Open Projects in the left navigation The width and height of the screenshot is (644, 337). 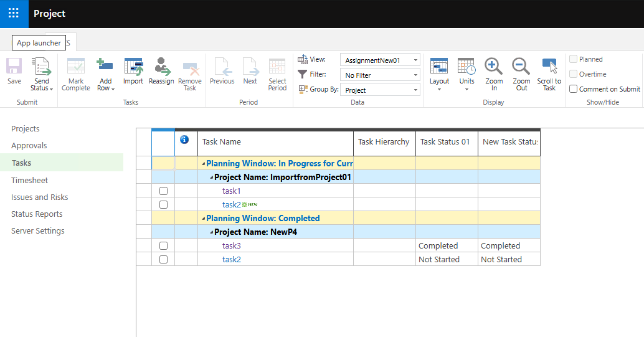tap(26, 129)
